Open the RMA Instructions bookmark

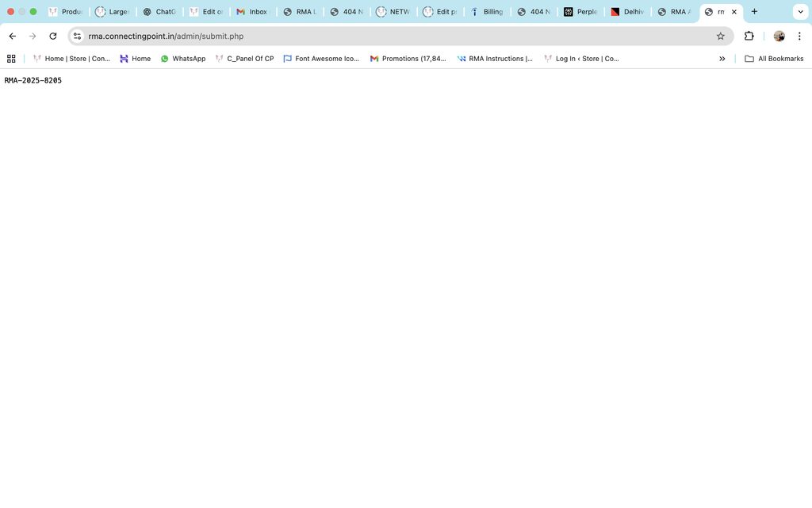495,59
